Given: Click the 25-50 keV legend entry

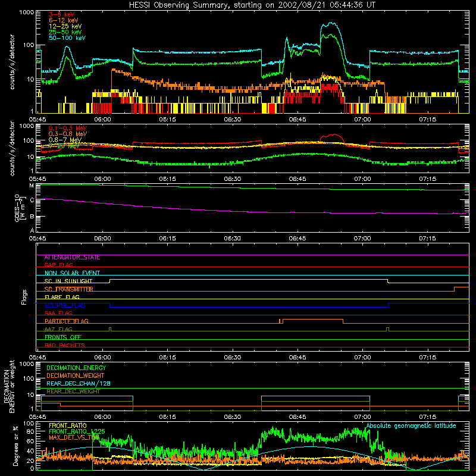Looking at the screenshot, I should click(65, 32).
